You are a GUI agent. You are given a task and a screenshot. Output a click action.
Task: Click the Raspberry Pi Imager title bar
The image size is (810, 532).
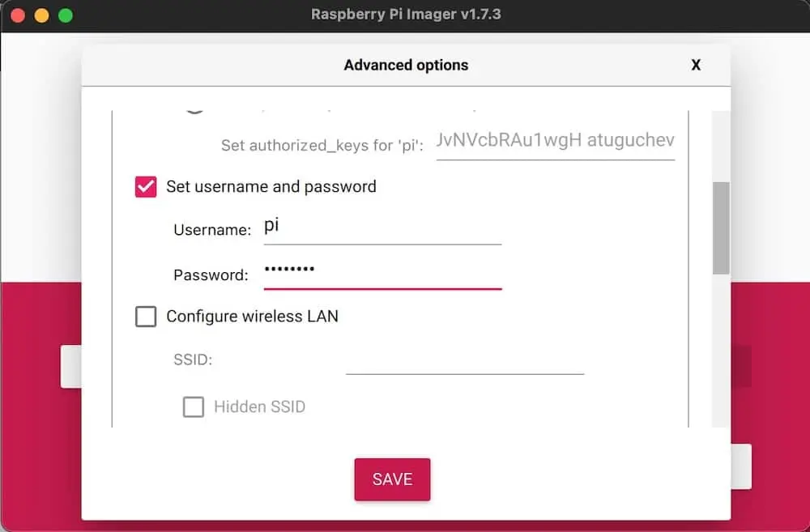pyautogui.click(x=406, y=15)
